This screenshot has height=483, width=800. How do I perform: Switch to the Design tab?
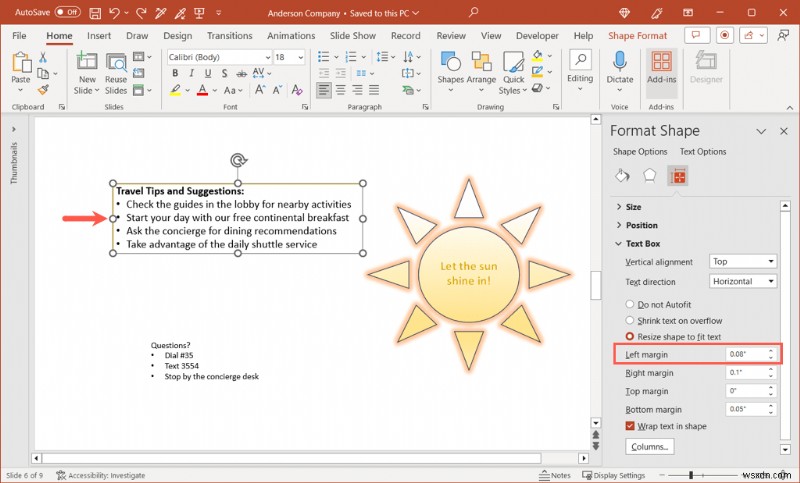(178, 36)
